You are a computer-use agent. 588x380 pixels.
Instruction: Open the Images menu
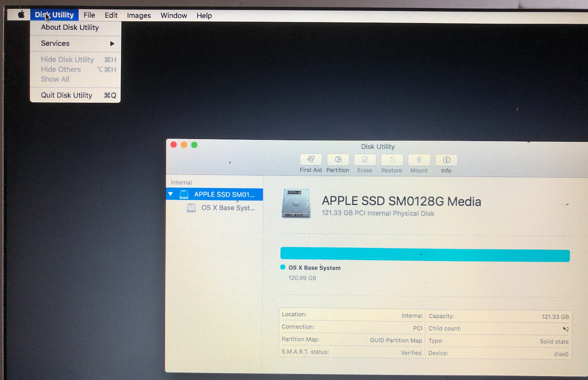coord(139,16)
